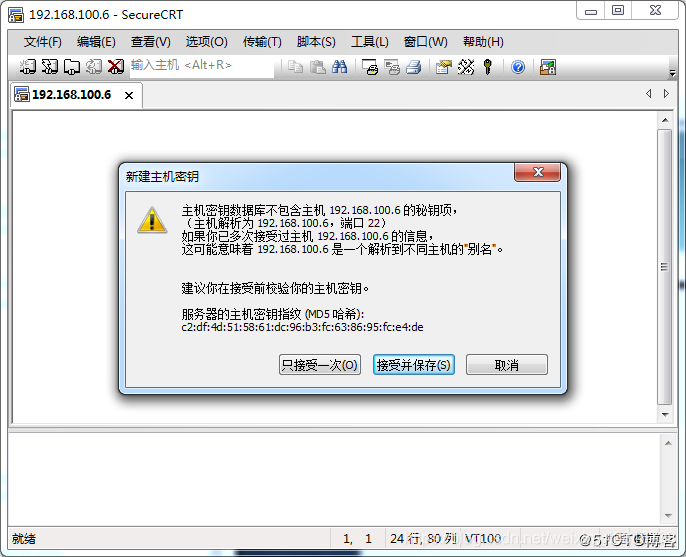Image resolution: width=686 pixels, height=557 pixels.
Task: Open the 工具(L) menu
Action: point(370,42)
